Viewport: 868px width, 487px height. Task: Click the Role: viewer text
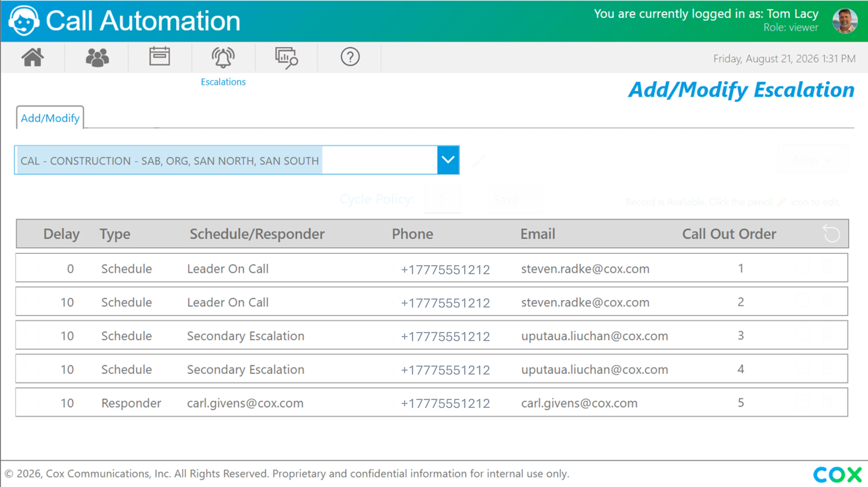(x=790, y=27)
